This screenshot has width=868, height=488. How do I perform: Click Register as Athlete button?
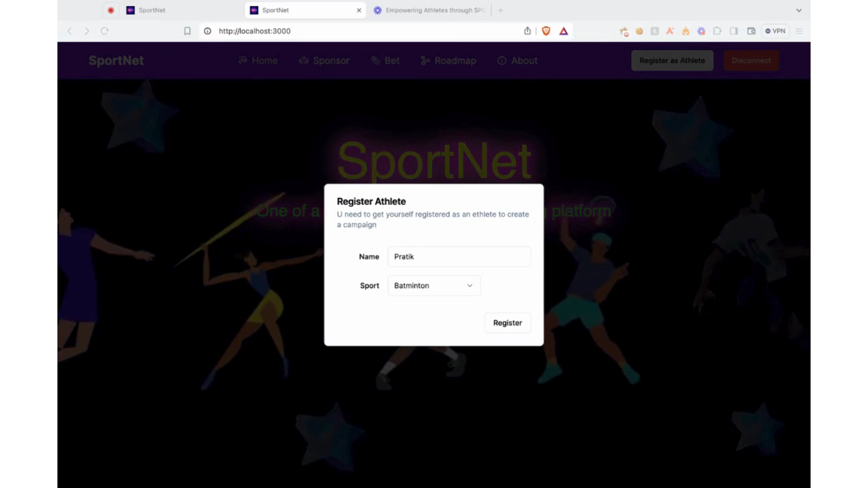(672, 61)
